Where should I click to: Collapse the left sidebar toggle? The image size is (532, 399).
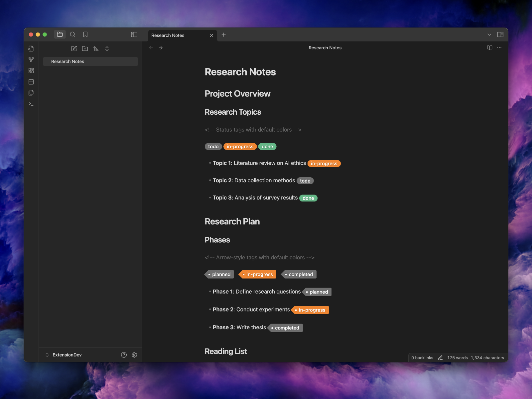[x=134, y=35]
